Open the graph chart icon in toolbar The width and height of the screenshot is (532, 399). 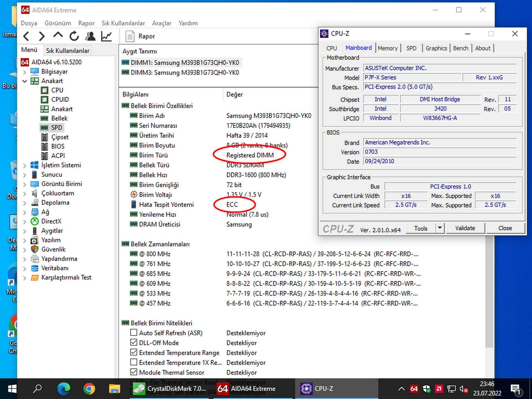[x=106, y=36]
